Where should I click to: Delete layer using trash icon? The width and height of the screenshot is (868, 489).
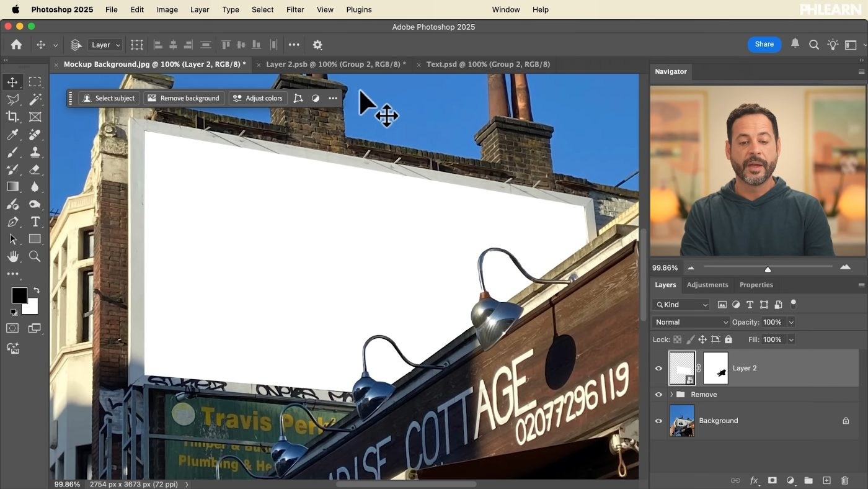tap(844, 480)
